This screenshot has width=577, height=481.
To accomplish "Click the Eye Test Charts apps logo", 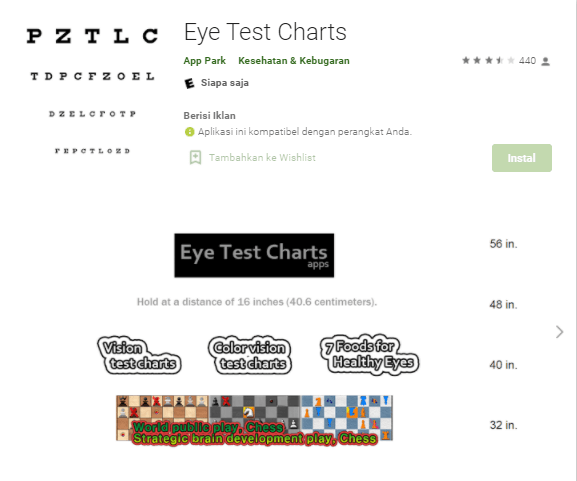I will (x=254, y=255).
